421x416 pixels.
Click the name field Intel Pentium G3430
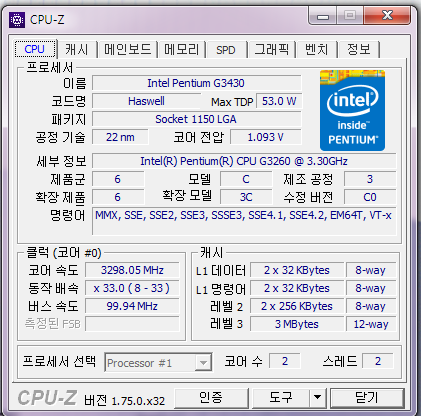click(x=196, y=83)
